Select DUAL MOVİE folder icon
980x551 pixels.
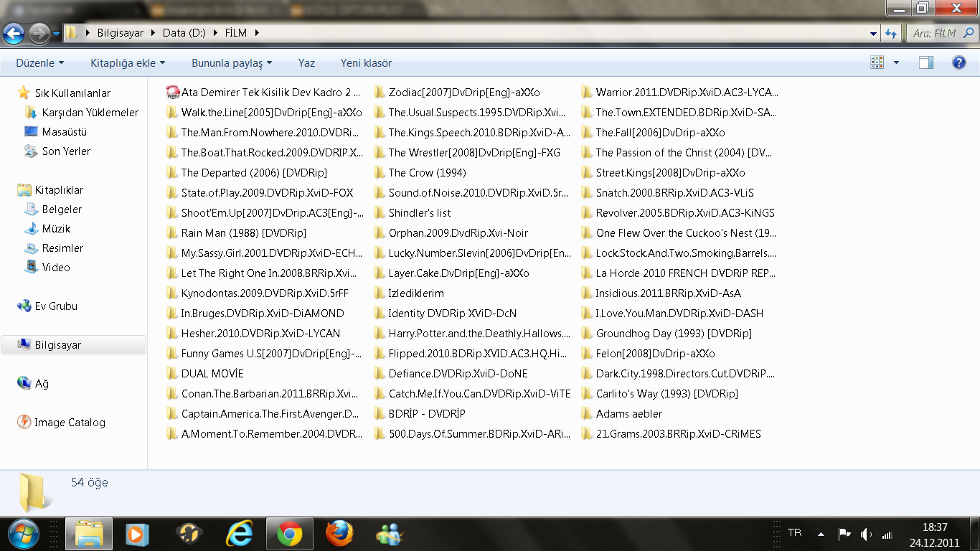(172, 374)
